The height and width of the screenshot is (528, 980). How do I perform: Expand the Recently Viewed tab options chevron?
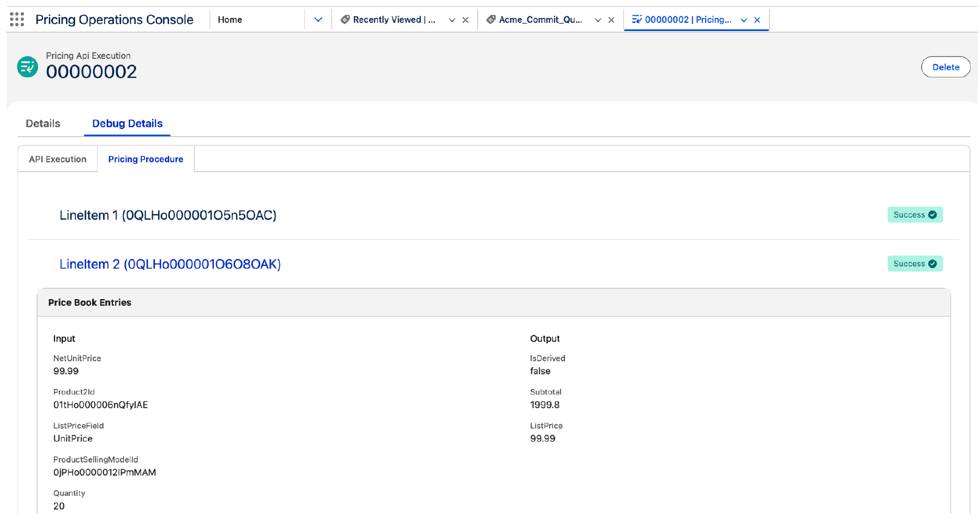(x=452, y=20)
